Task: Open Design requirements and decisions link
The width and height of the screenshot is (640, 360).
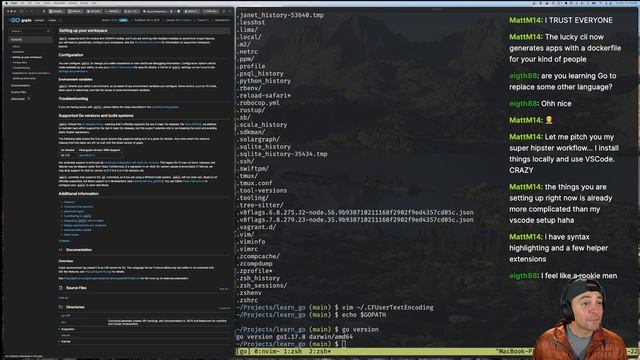Action: (85, 225)
